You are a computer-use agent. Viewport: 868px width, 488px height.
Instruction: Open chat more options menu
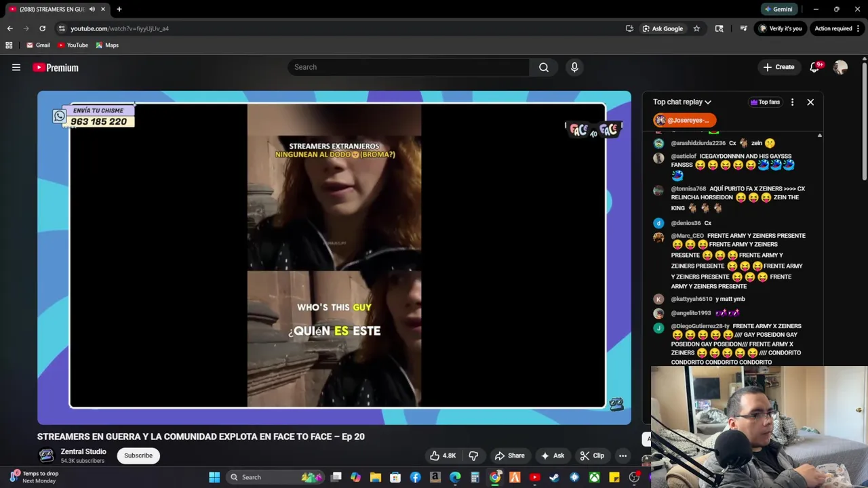coord(792,102)
